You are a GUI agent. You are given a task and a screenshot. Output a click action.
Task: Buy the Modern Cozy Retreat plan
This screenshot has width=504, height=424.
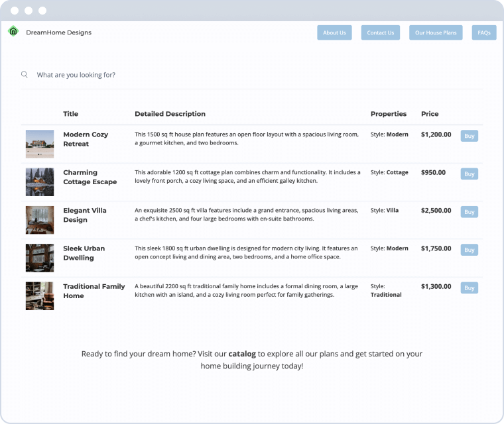(x=470, y=136)
